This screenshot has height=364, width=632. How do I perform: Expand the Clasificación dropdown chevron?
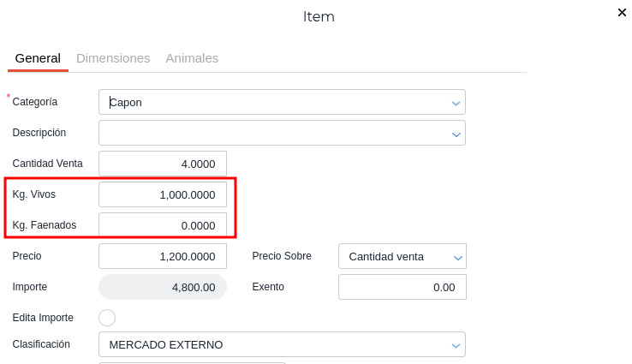(456, 345)
